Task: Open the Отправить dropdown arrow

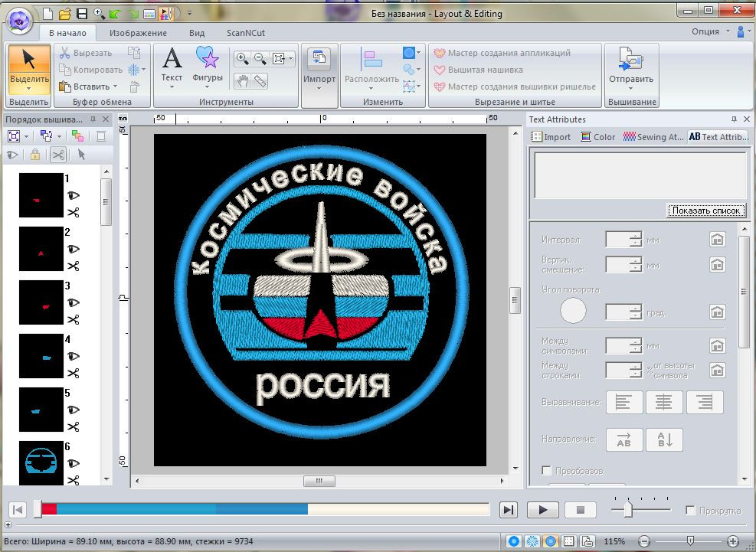Action: pyautogui.click(x=631, y=89)
